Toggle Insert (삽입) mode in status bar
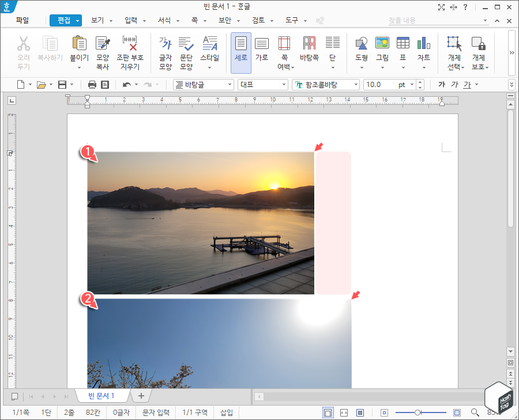This screenshot has height=420, width=519. pos(227,413)
